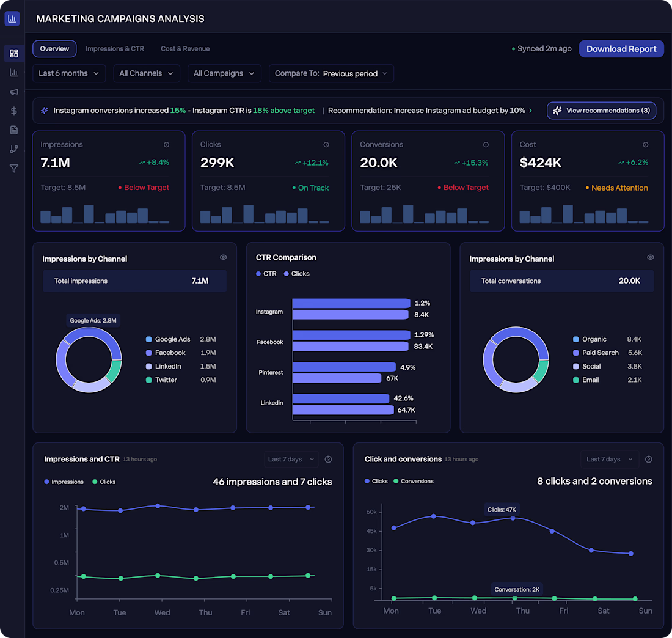
Task: Click the Twitter legend color swatch
Action: 148,380
